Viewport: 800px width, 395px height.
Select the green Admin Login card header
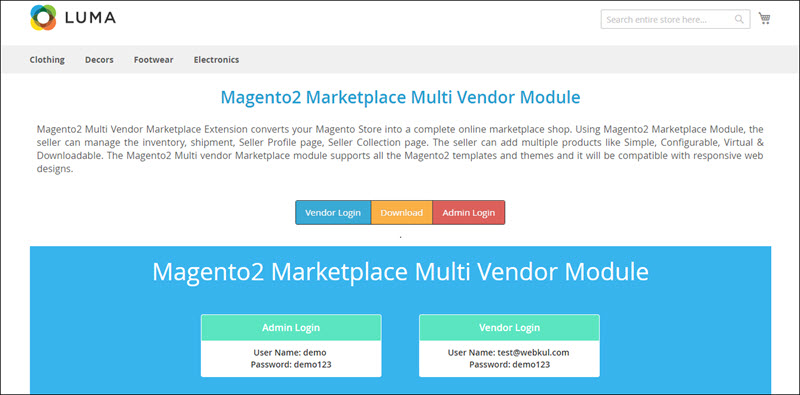(291, 328)
